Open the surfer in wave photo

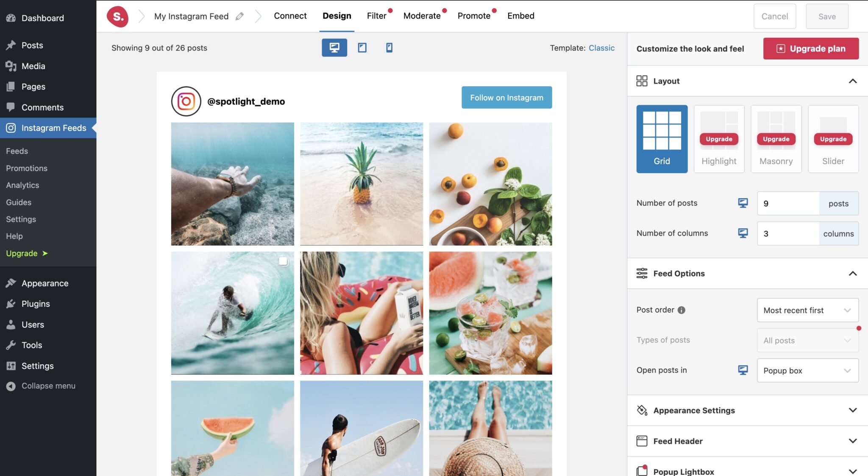point(232,313)
